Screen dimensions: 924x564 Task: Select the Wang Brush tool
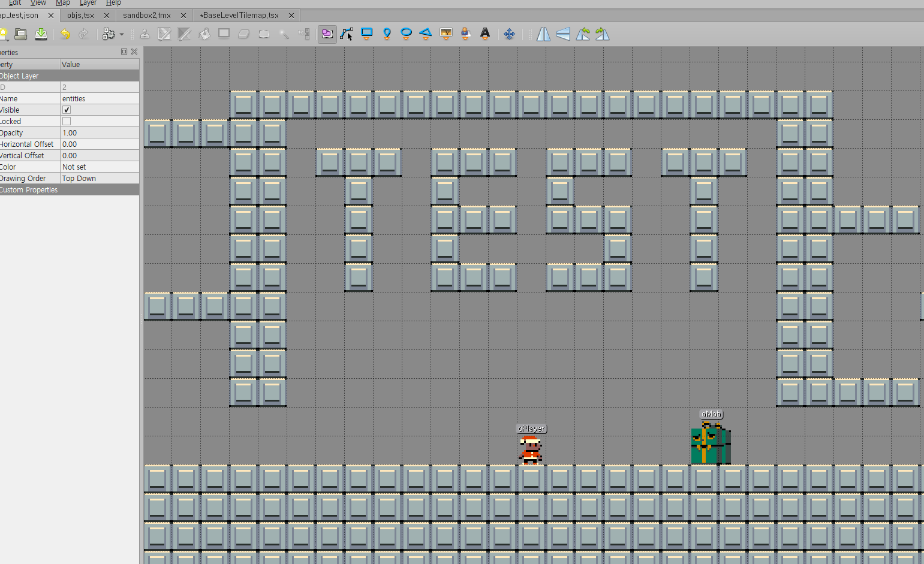[x=184, y=34]
